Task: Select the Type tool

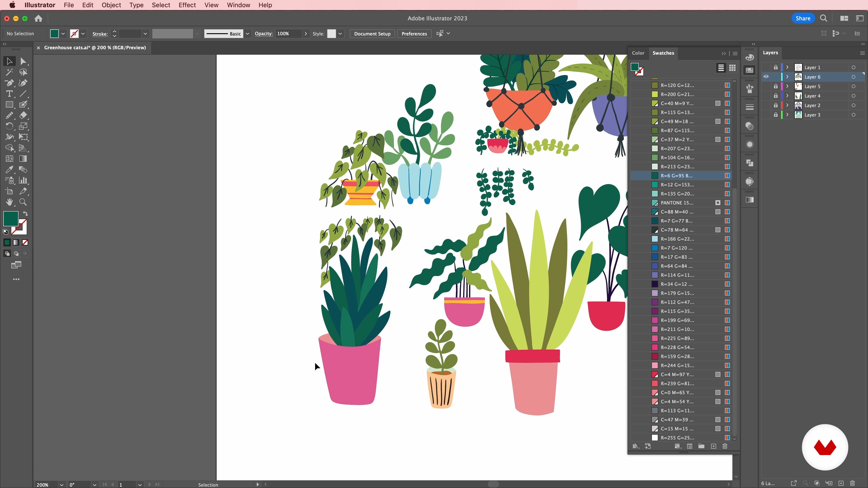Action: tap(9, 94)
